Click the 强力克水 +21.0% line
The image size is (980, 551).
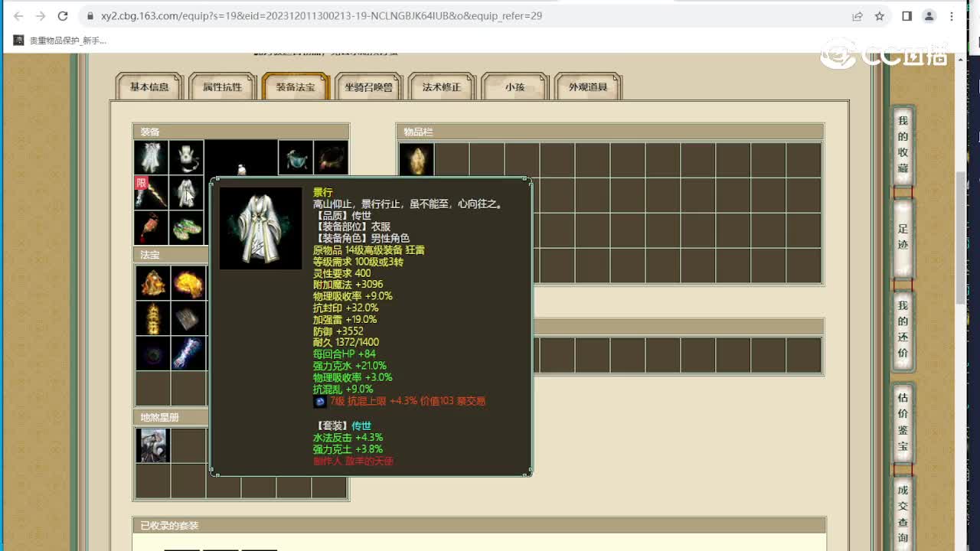[x=350, y=366]
